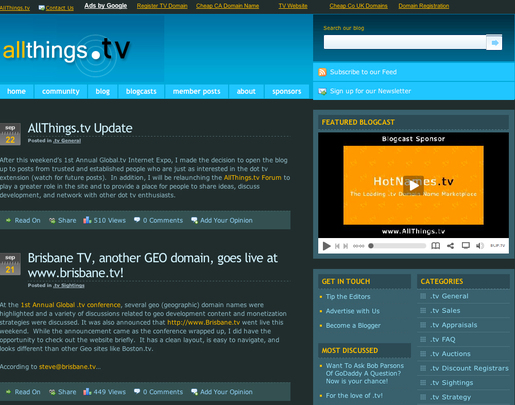This screenshot has width=515, height=405.
Task: Click the player's bottom play button
Action: point(326,246)
